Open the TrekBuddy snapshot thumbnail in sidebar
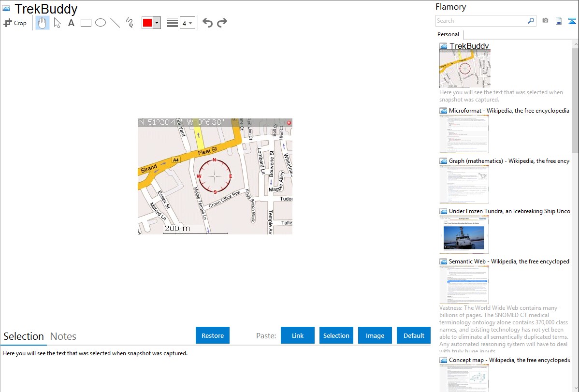Screen dimensions: 579x392 pos(465,69)
